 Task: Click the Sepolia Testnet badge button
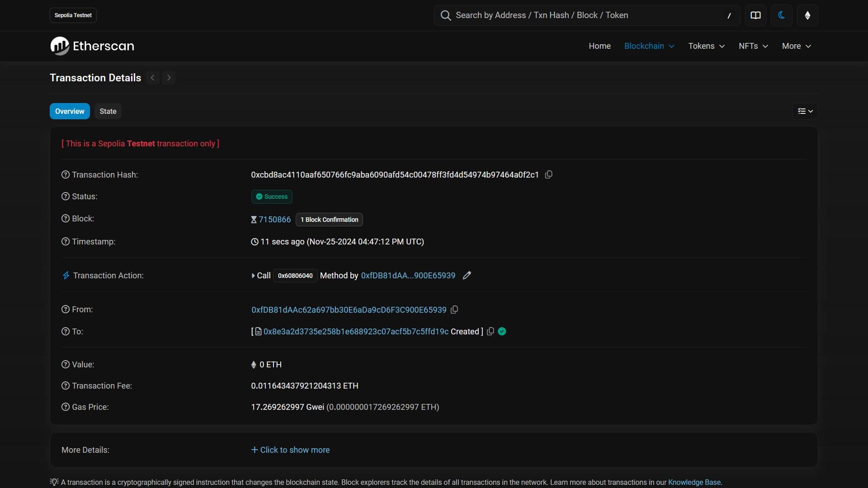73,15
